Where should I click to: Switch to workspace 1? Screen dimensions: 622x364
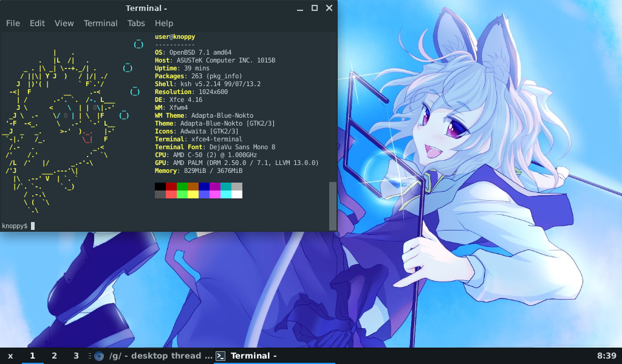point(33,356)
